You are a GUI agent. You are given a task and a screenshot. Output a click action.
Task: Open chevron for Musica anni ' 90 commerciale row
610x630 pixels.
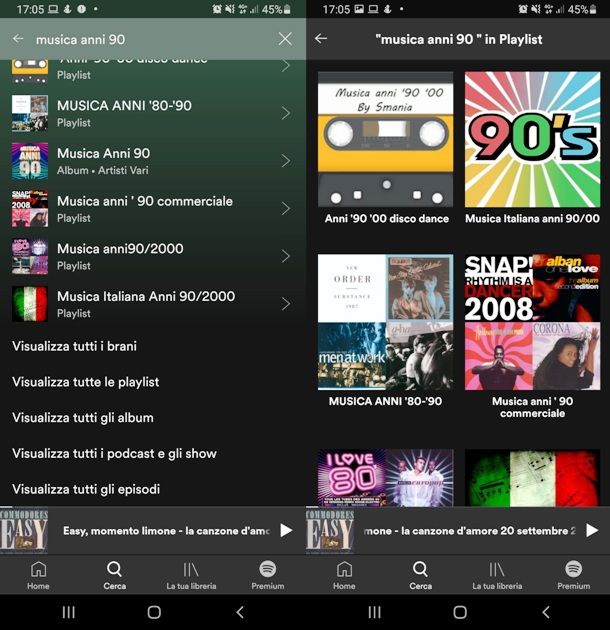(285, 209)
